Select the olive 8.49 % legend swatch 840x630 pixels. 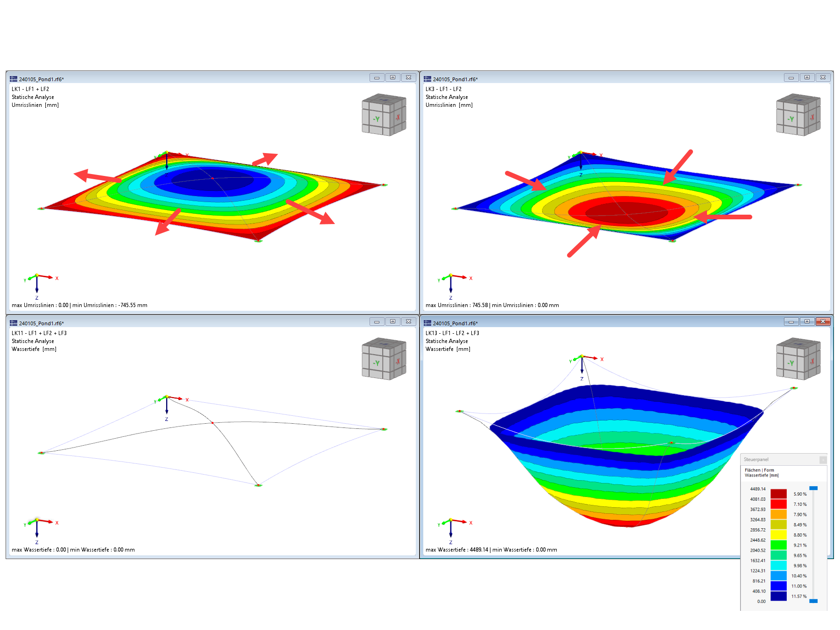(778, 525)
